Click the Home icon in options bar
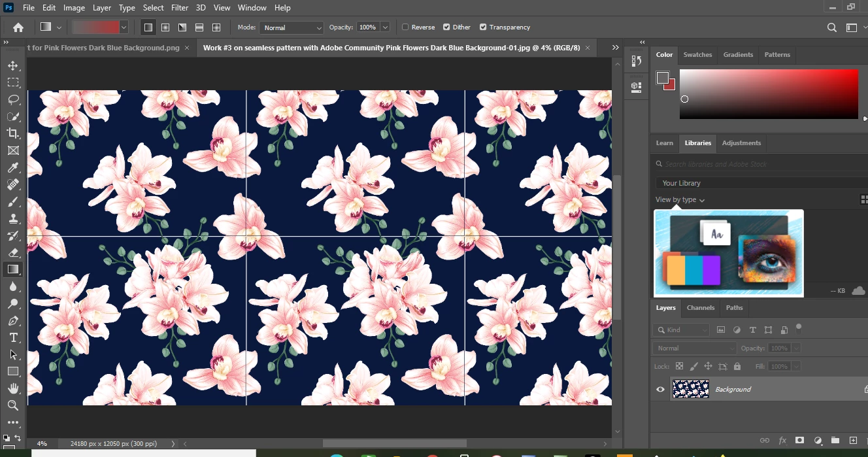 [x=18, y=27]
